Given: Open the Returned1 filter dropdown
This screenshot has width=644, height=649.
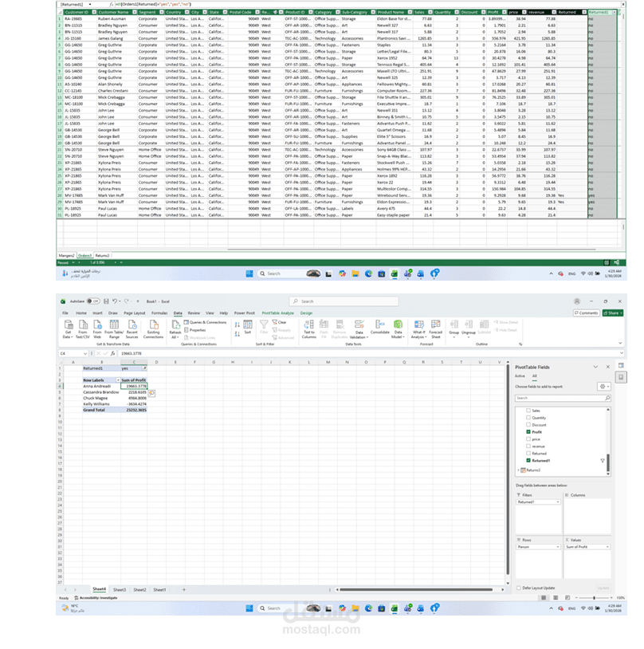Looking at the screenshot, I should click(558, 501).
